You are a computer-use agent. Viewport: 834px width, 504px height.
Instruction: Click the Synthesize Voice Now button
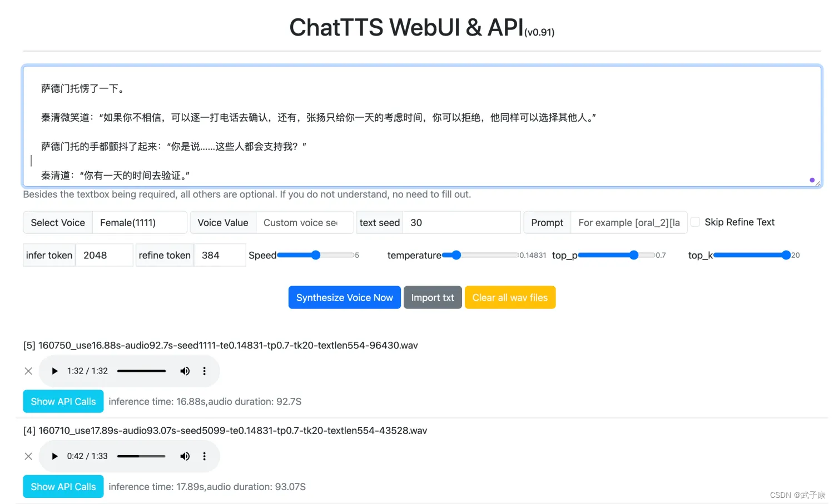pos(345,297)
